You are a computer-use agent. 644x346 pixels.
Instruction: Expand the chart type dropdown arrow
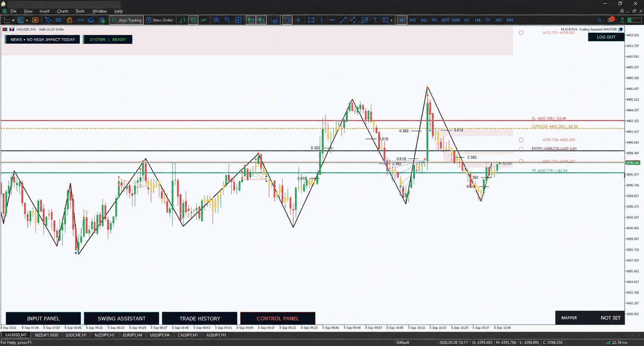tap(13, 20)
